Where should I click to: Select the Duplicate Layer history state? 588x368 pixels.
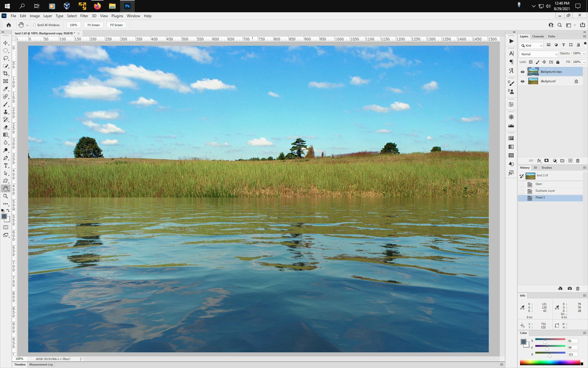click(x=545, y=191)
